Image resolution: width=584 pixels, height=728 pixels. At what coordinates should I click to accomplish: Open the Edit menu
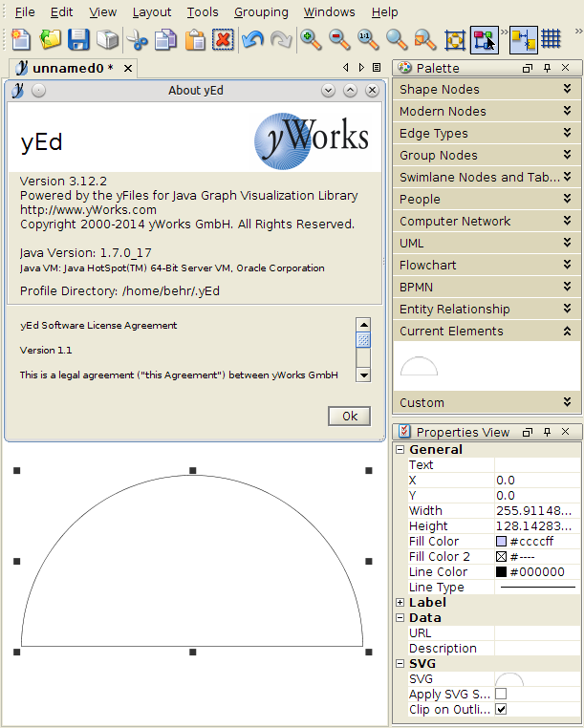point(61,12)
